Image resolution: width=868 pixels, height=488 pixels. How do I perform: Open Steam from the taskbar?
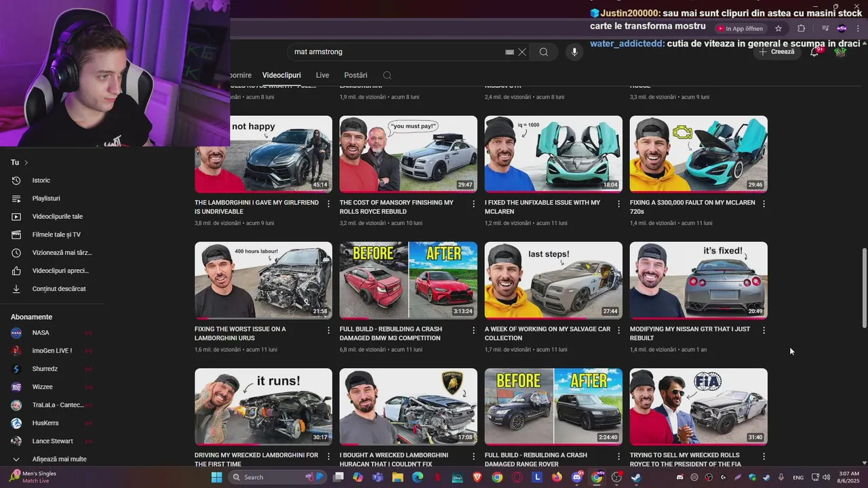pyautogui.click(x=636, y=477)
